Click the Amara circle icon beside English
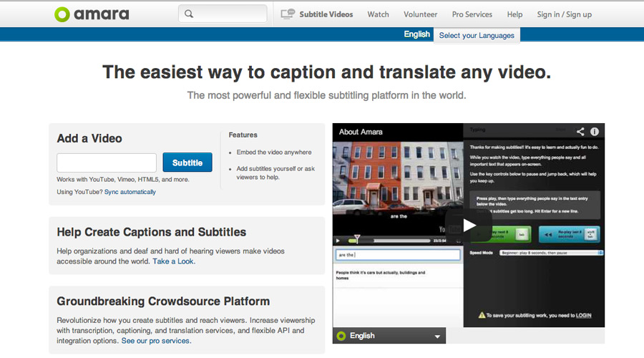The image size is (644, 358). coord(341,336)
